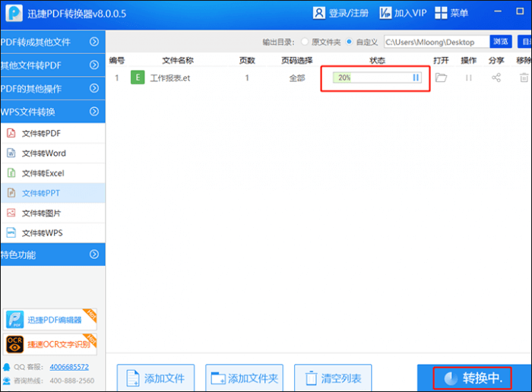Click hotline number 400-888-2560
Screen dimensions: 532x392
72,381
